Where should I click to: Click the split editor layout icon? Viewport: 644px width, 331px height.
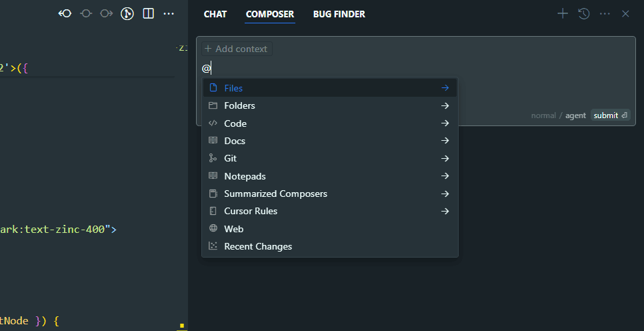click(148, 13)
